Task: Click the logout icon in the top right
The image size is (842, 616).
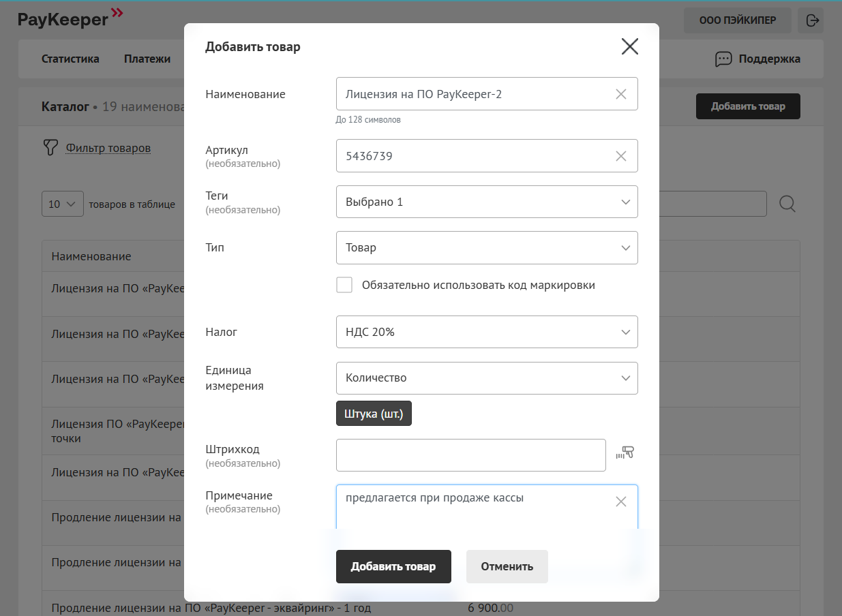Action: click(812, 20)
